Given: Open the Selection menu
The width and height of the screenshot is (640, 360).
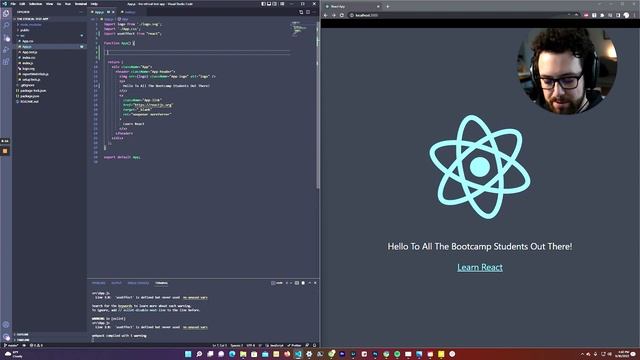Looking at the screenshot, I should click(x=35, y=4).
